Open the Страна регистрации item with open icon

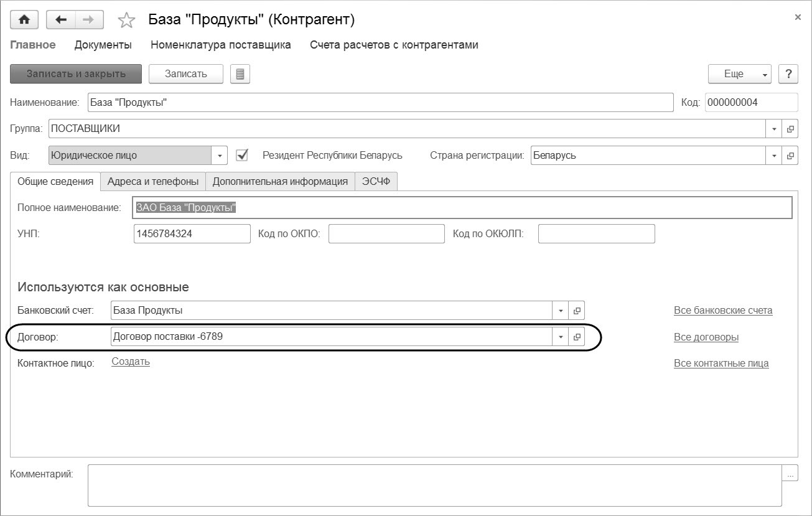coord(790,156)
